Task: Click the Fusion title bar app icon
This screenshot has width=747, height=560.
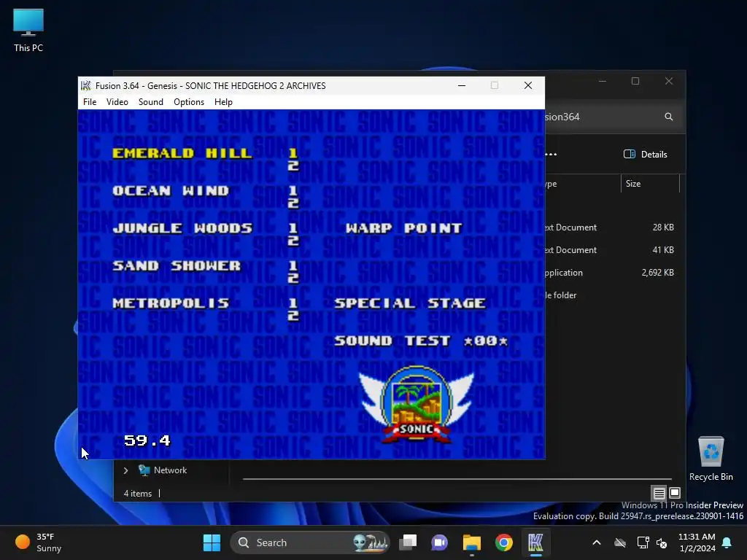Action: (86, 86)
